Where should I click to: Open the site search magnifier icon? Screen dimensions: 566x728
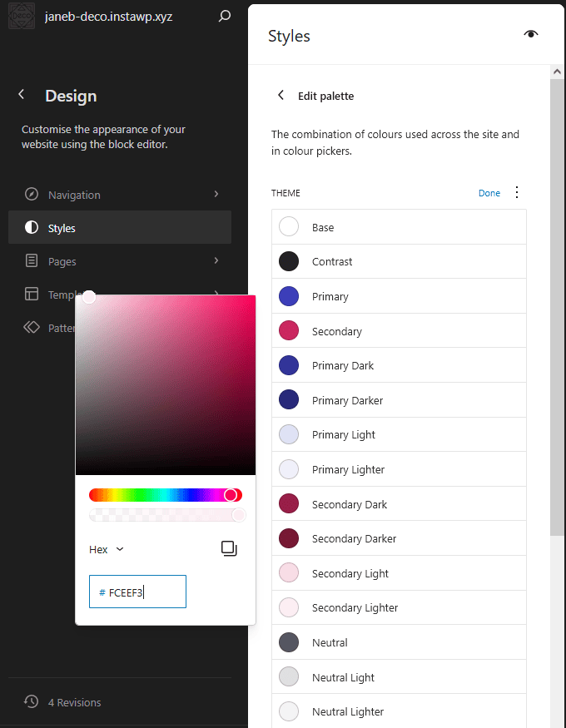coord(224,16)
